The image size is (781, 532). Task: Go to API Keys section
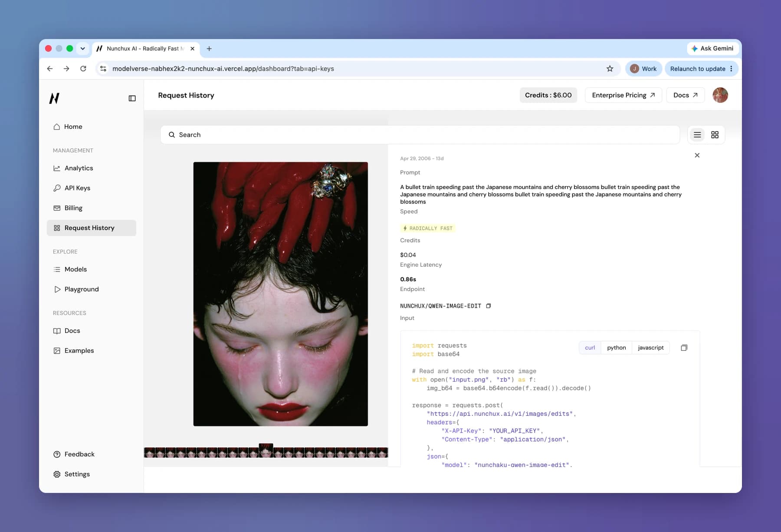tap(91, 188)
